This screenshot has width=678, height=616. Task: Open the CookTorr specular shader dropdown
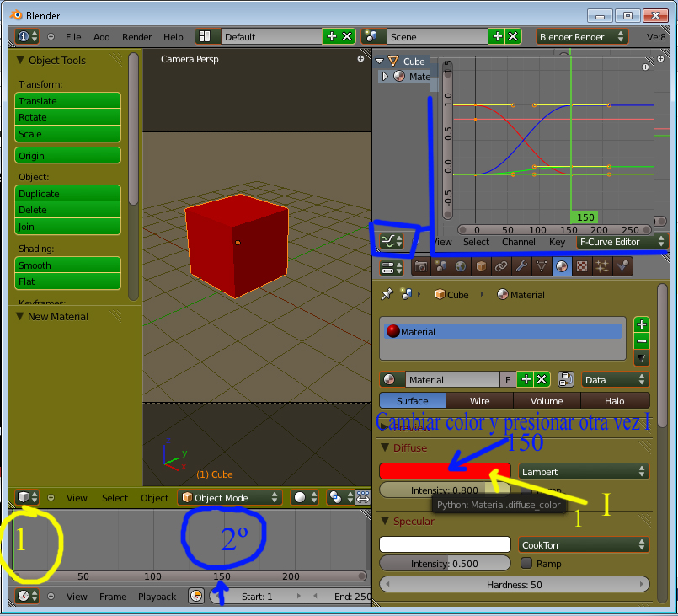tap(584, 544)
